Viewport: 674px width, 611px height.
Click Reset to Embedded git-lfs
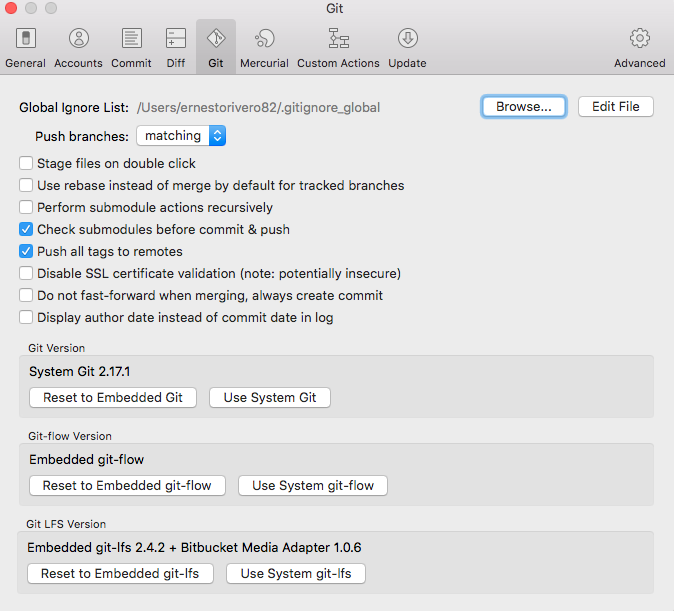120,574
